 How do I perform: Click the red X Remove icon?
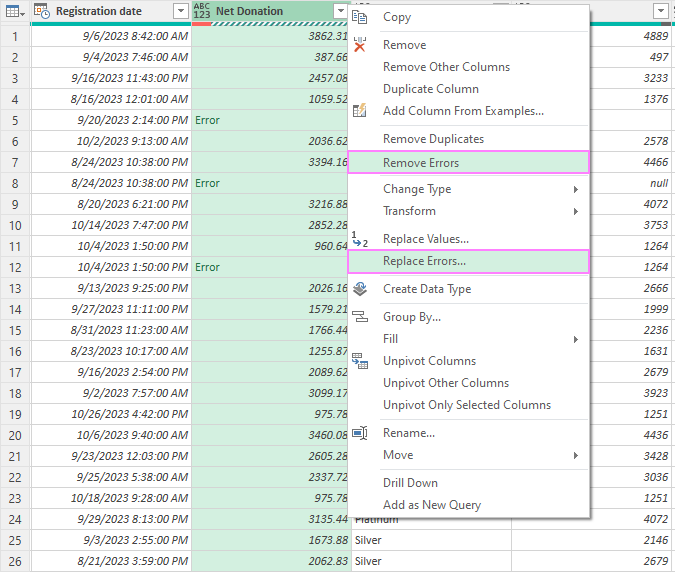(x=359, y=44)
